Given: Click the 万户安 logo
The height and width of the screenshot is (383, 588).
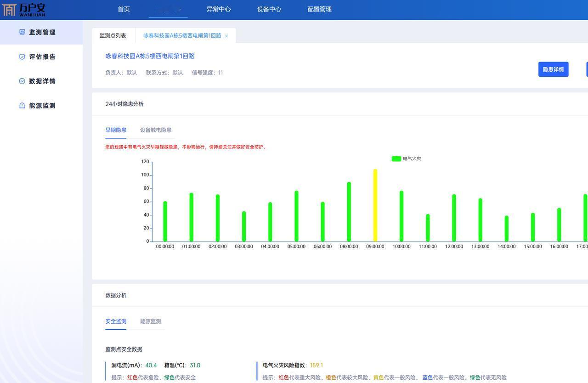Looking at the screenshot, I should pyautogui.click(x=23, y=9).
